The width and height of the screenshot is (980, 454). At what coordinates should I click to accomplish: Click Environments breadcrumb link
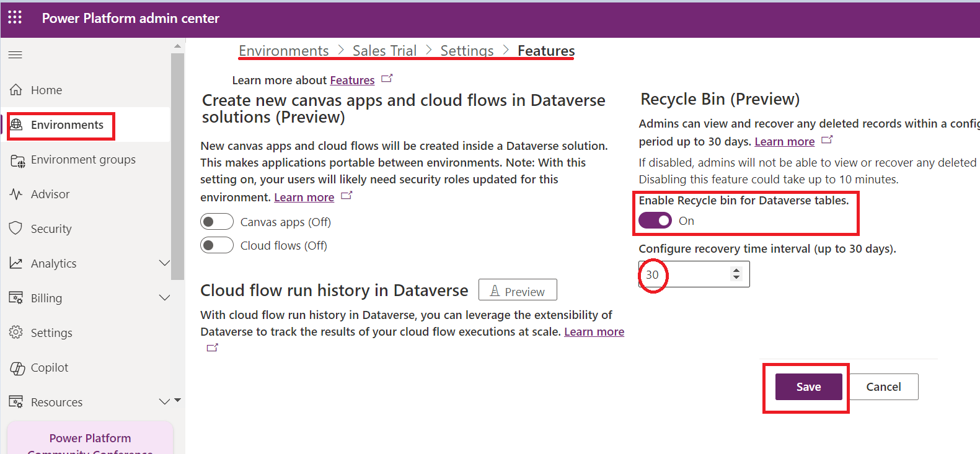(284, 51)
